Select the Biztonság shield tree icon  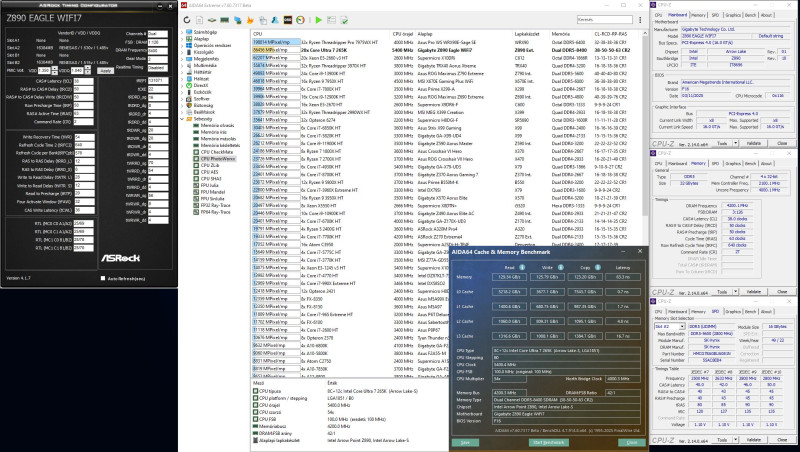[x=189, y=105]
